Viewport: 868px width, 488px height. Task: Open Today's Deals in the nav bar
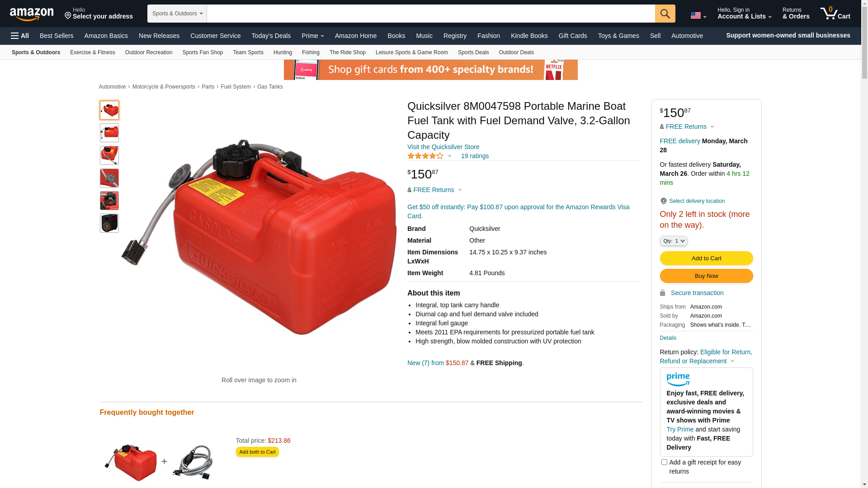(x=271, y=36)
